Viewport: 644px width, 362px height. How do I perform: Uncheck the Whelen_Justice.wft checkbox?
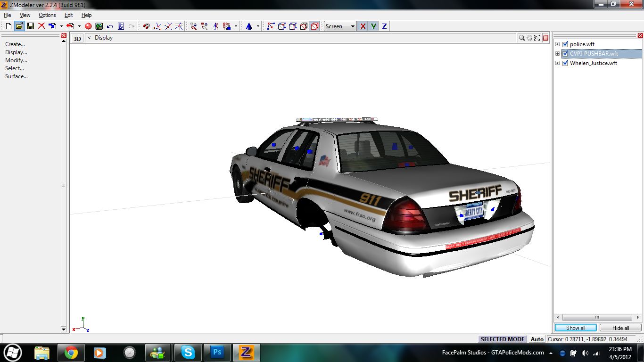coord(565,63)
